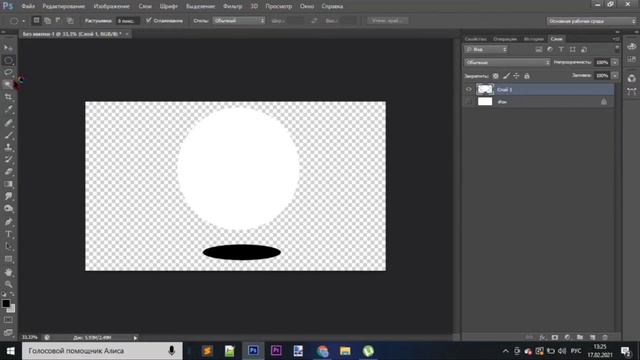
Task: Switch to the Свойства panel tab
Action: (x=476, y=39)
